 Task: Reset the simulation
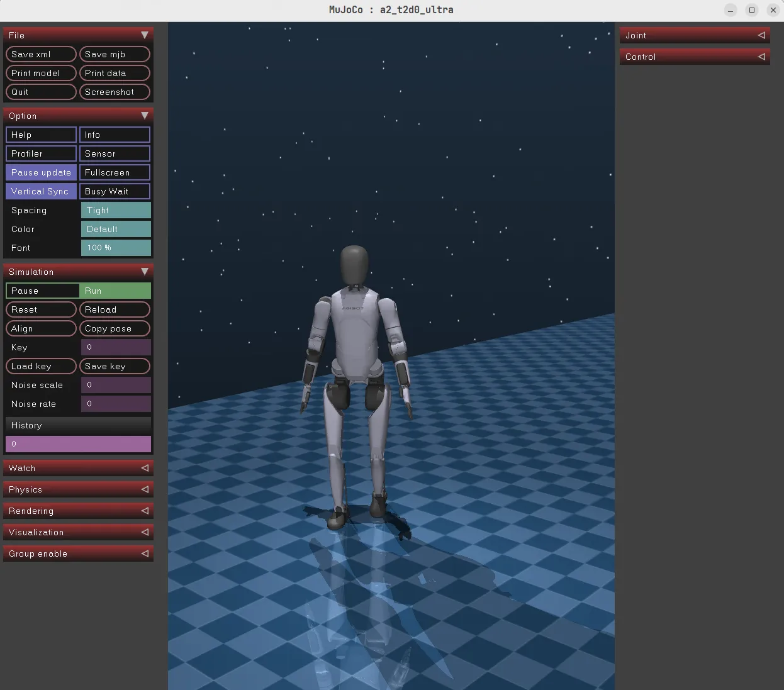41,309
